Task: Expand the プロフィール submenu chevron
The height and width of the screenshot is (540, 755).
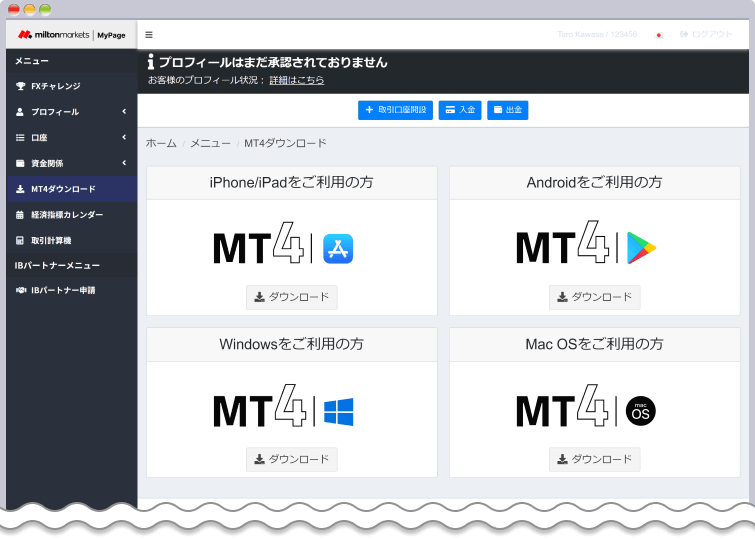Action: [124, 112]
